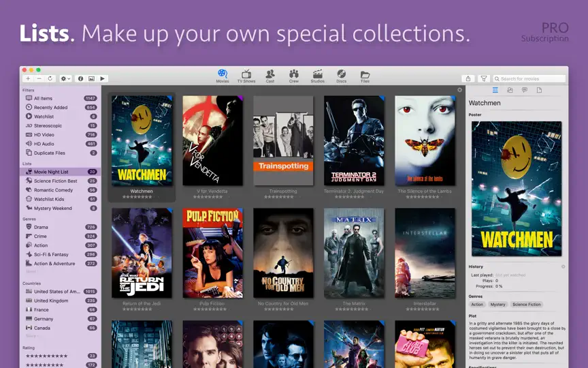The height and width of the screenshot is (368, 588).
Task: Click the filter funnel icon
Action: click(x=484, y=78)
